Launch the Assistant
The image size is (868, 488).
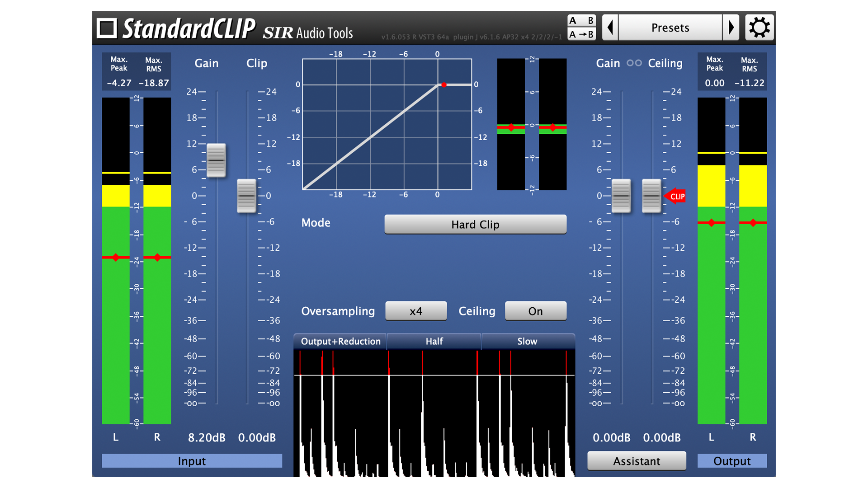click(637, 461)
